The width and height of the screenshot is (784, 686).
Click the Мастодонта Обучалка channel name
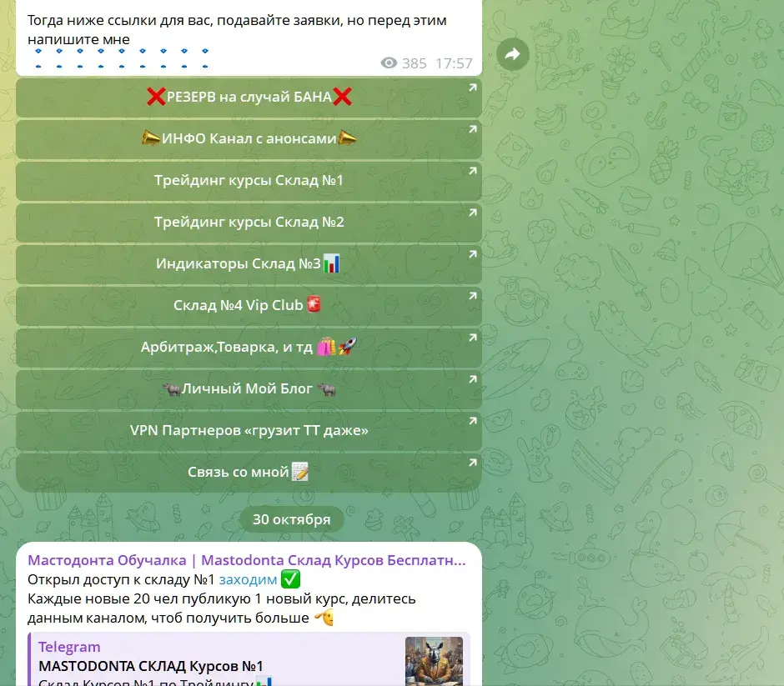tap(247, 560)
